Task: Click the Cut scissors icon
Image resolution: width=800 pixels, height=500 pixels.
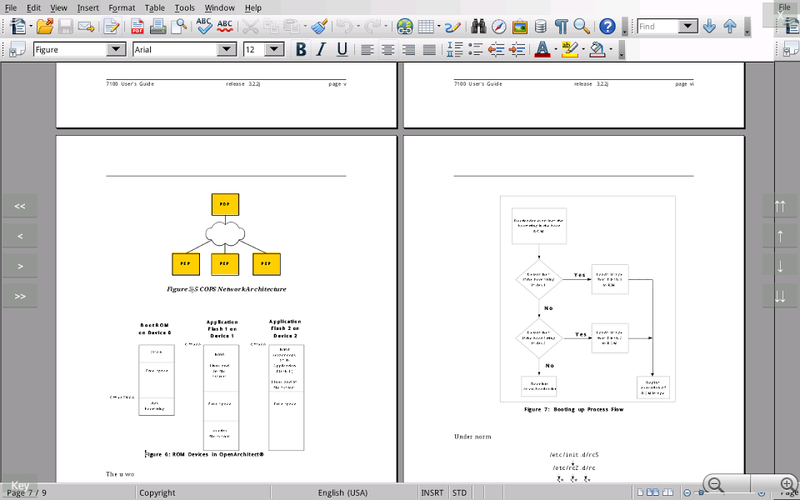Action: click(x=250, y=26)
